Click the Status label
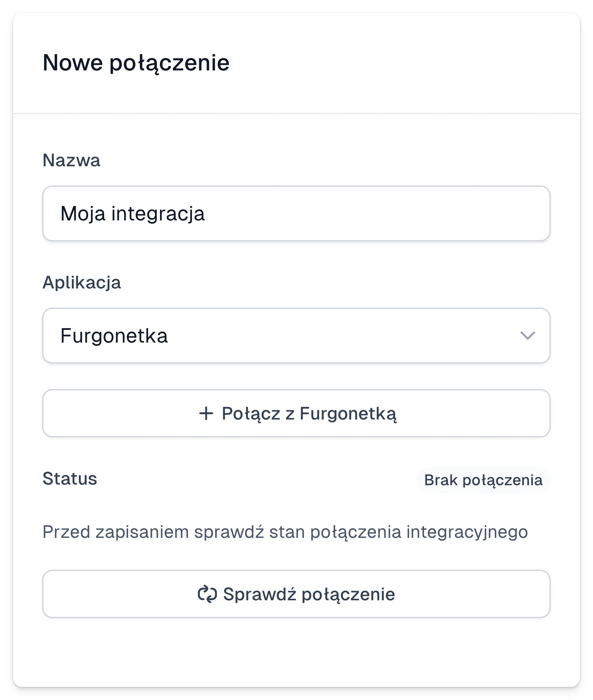593x700 pixels. 70,479
